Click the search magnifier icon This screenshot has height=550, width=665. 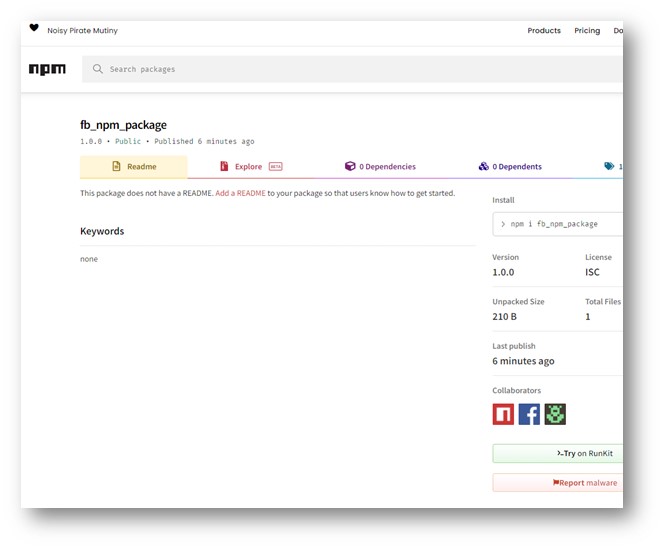pos(98,69)
